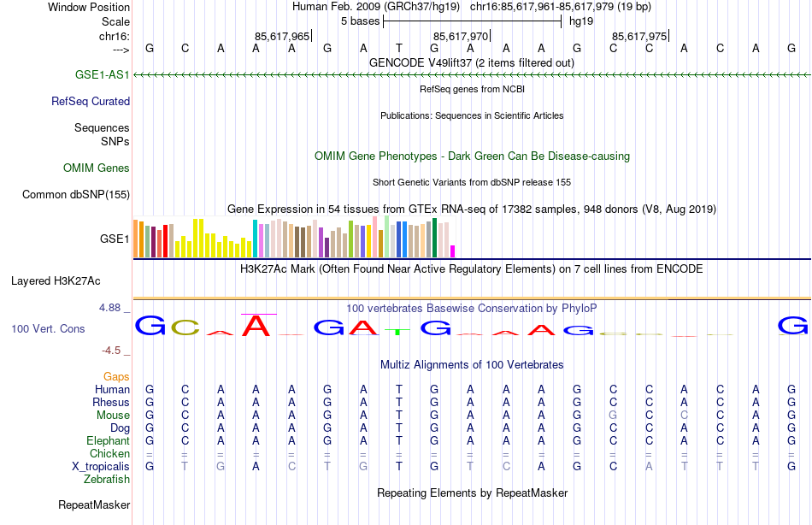Open the RefSeq Curated track label
The image size is (812, 525).
coord(90,101)
